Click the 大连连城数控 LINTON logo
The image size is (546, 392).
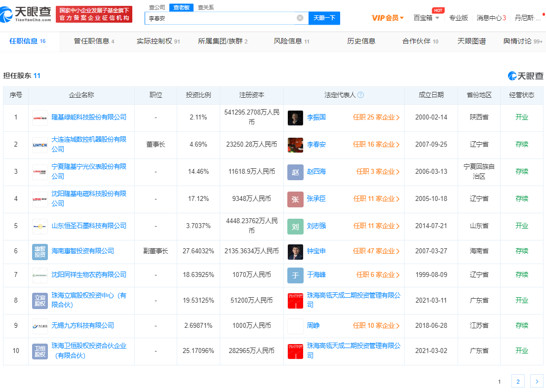pos(40,145)
